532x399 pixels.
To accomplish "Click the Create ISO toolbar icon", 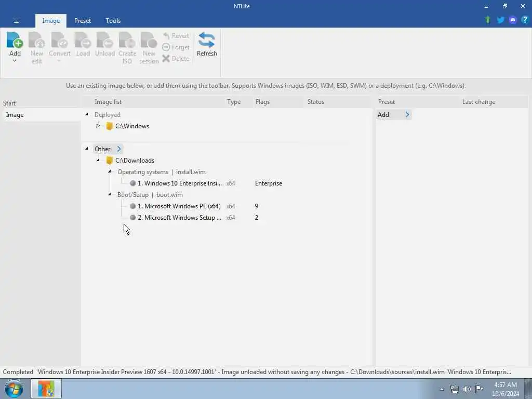I will [x=127, y=48].
